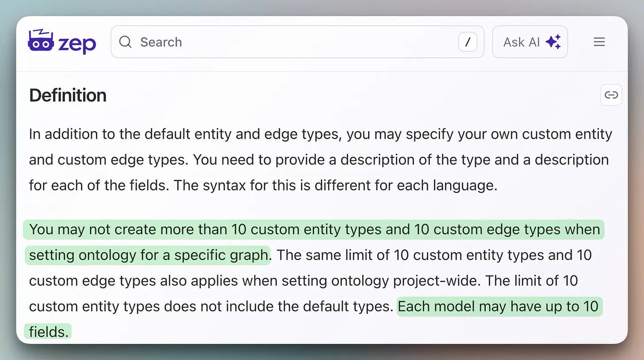The image size is (644, 360).
Task: Click the sparkle icon in Ask AI
Action: coord(553,42)
